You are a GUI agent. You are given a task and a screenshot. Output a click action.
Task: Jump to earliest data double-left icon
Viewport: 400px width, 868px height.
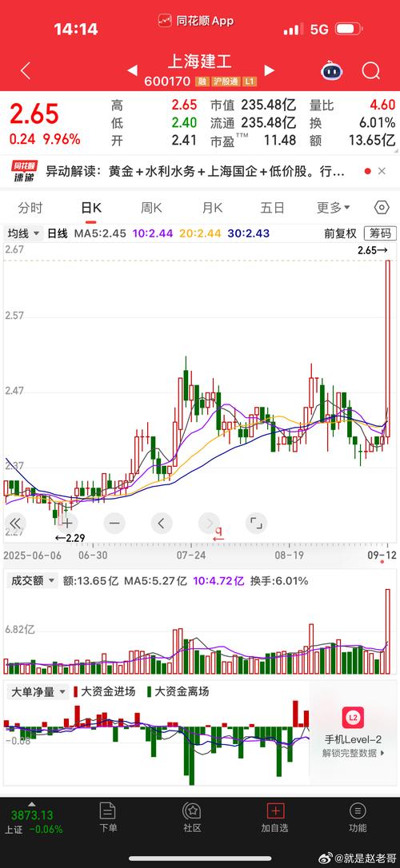[15, 524]
